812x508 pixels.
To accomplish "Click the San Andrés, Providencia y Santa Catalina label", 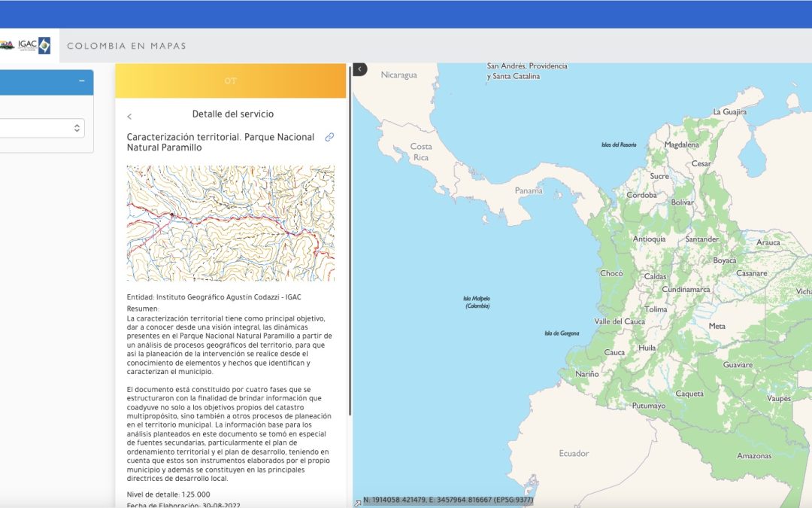I will pyautogui.click(x=527, y=71).
